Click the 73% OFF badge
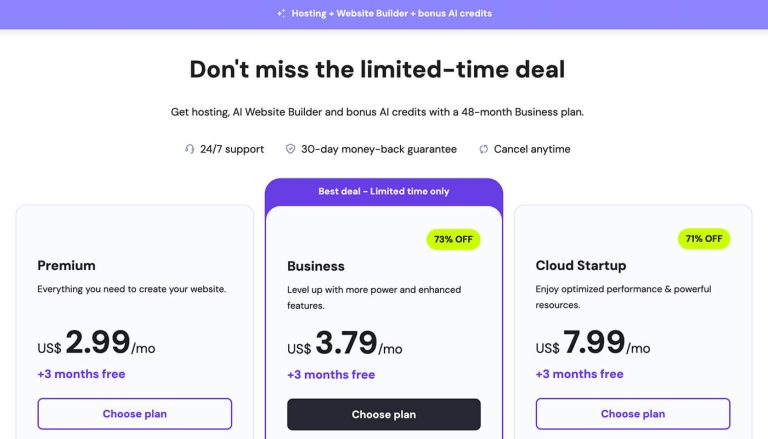The height and width of the screenshot is (439, 768). point(453,239)
